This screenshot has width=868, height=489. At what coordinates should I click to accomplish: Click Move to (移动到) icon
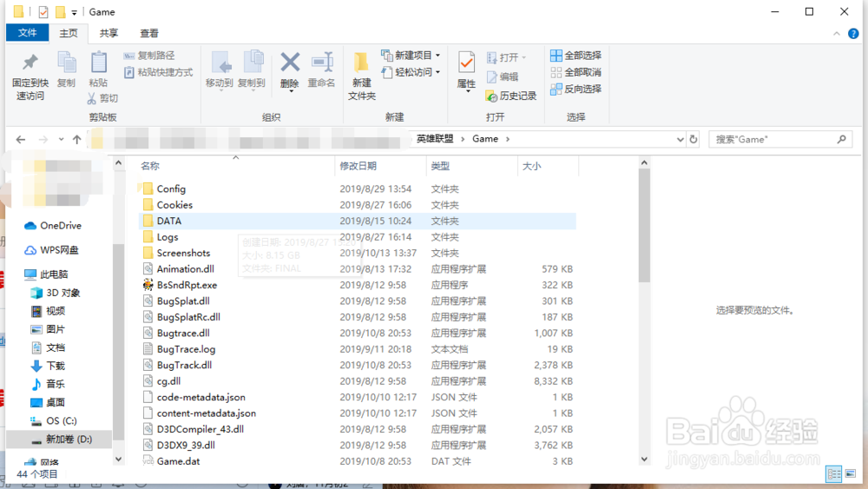(x=220, y=63)
